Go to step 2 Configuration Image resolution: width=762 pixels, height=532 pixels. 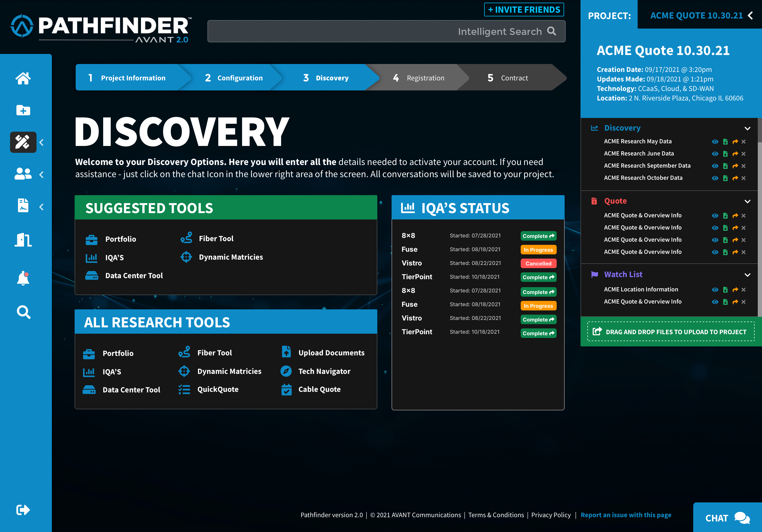tap(234, 78)
